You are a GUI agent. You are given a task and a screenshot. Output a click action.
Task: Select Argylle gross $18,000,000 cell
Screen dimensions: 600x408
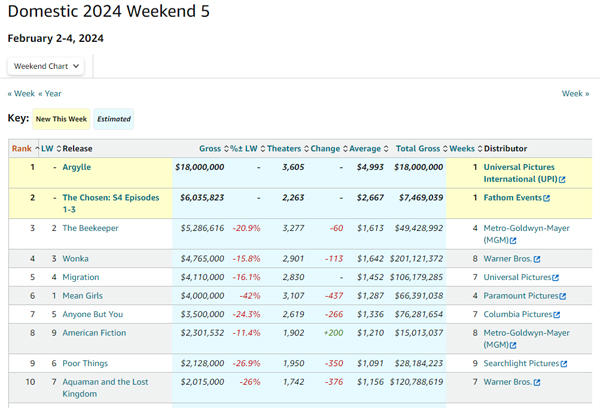[x=200, y=167]
